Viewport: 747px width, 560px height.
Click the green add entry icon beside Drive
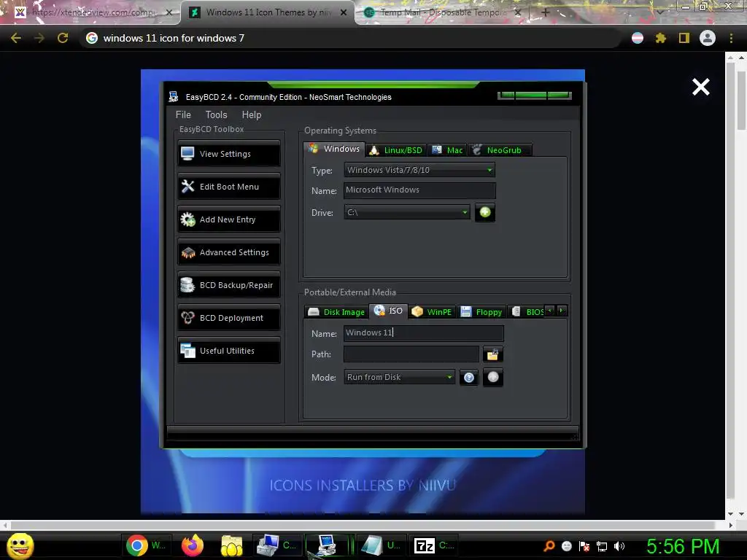[485, 212]
